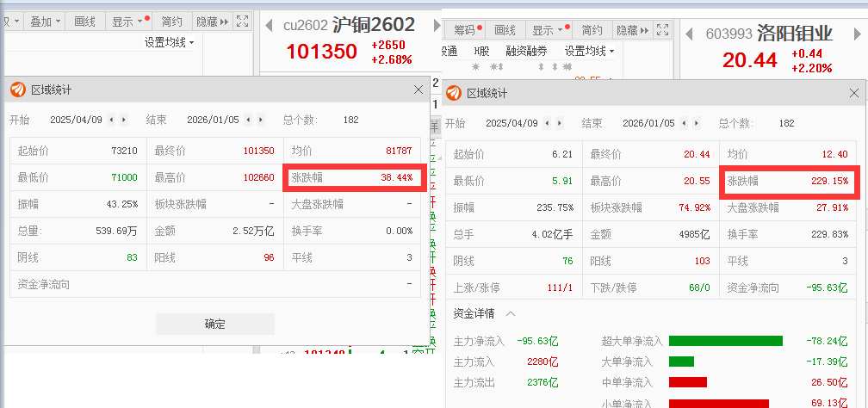
Task: Switch to the H股 tab
Action: click(481, 51)
